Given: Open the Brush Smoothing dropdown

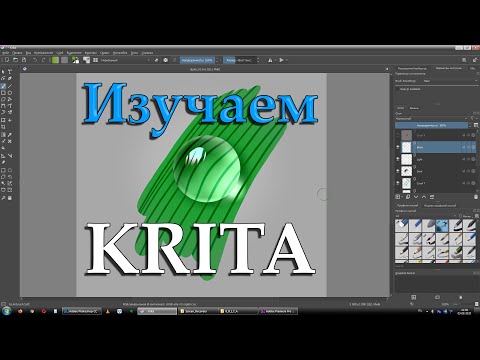Looking at the screenshot, I should 450,81.
